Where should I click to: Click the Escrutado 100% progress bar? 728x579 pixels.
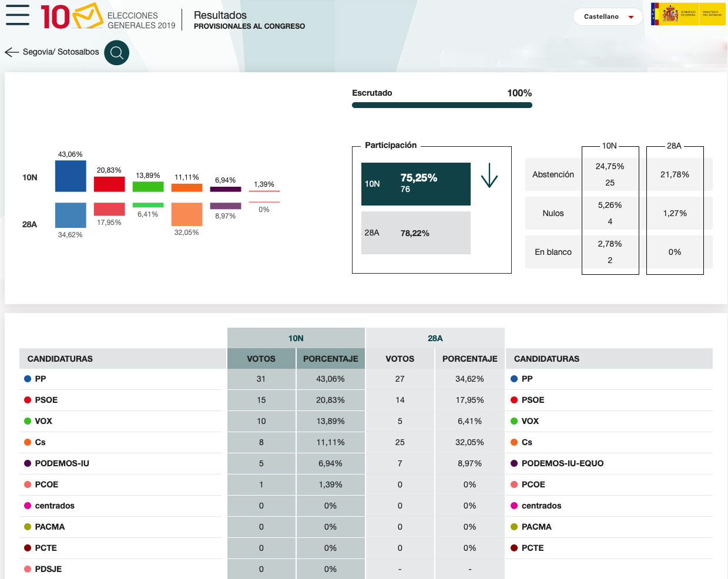(442, 105)
